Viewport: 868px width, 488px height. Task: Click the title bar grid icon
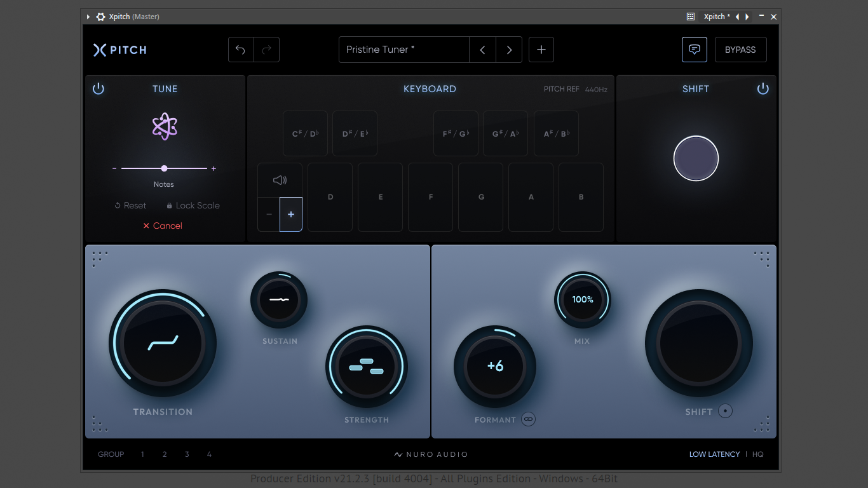[691, 17]
